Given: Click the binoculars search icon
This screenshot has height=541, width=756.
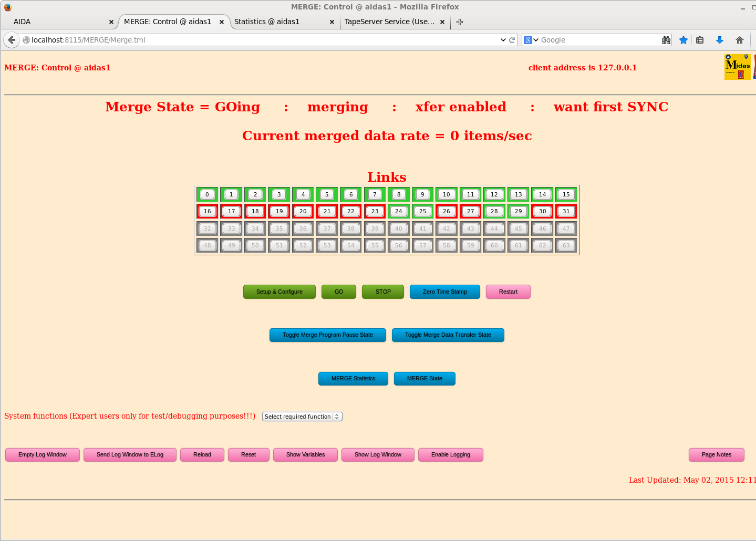Looking at the screenshot, I should click(666, 40).
